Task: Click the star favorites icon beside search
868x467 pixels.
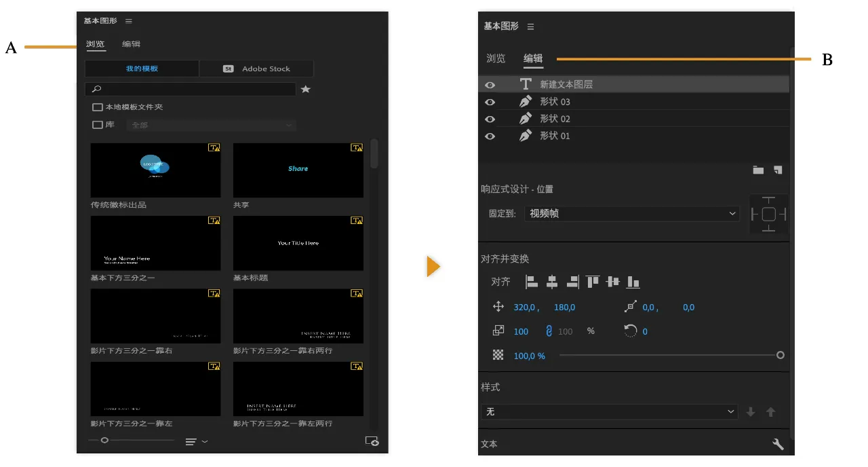Action: [x=306, y=89]
